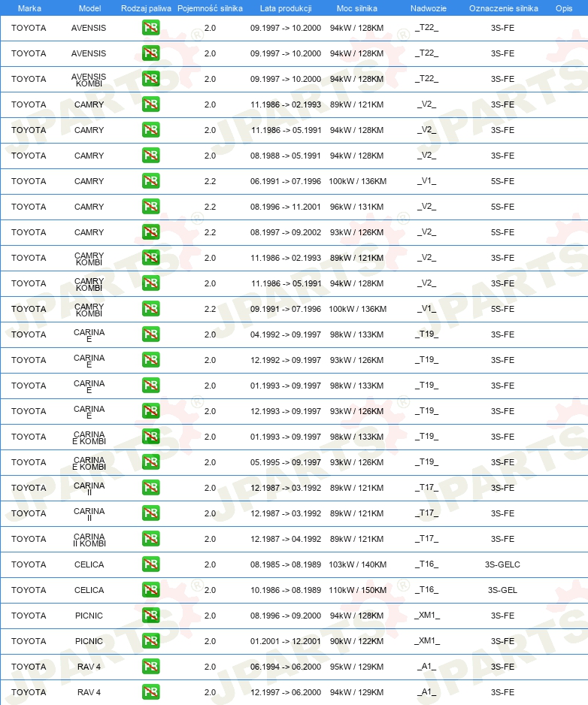The width and height of the screenshot is (588, 705).
Task: Click fuel icon in CARINA II KOMBI row
Action: pyautogui.click(x=150, y=539)
